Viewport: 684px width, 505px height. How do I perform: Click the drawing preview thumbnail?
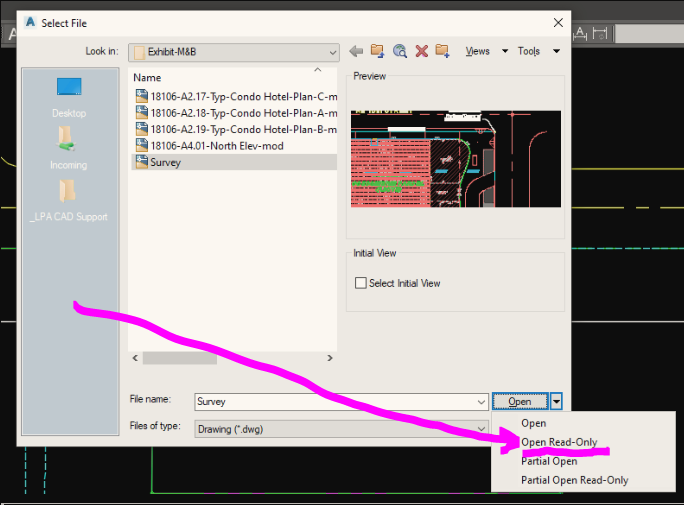(456, 159)
